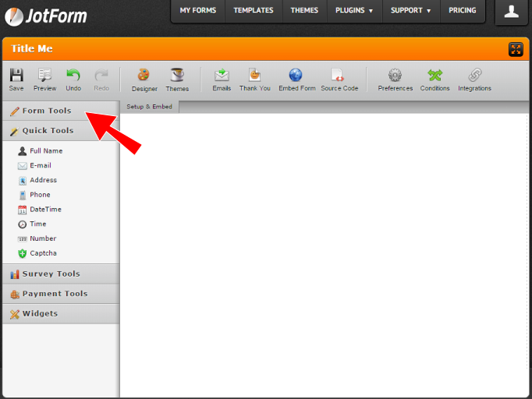
Task: Add a Phone field
Action: 34,195
